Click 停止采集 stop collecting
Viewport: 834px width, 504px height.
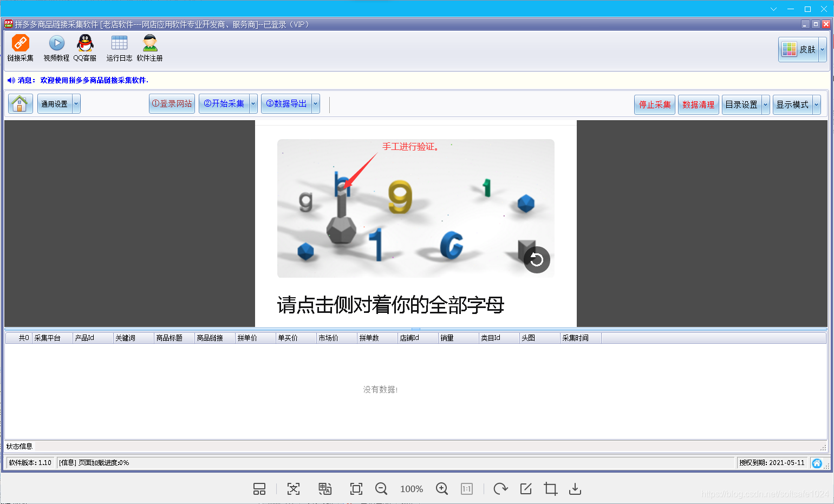655,104
